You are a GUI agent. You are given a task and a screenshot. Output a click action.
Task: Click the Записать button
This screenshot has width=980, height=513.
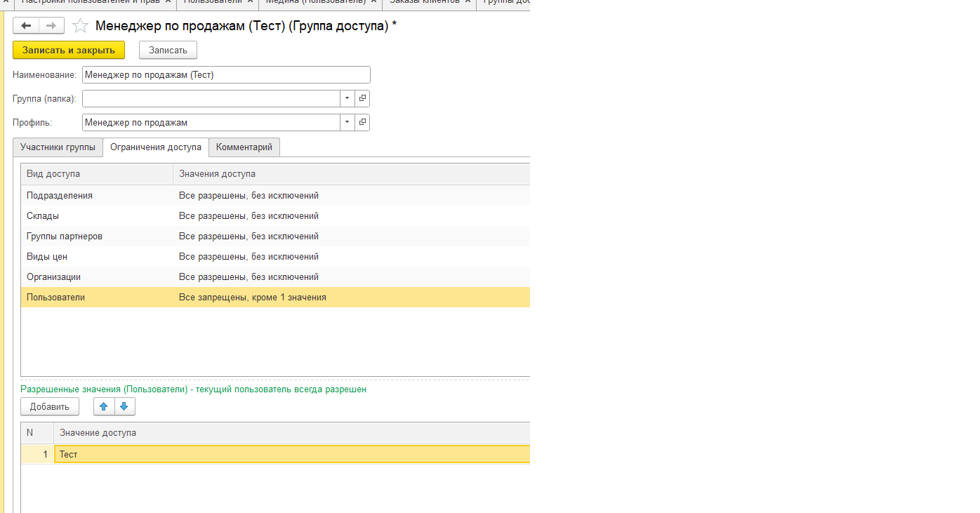[168, 51]
